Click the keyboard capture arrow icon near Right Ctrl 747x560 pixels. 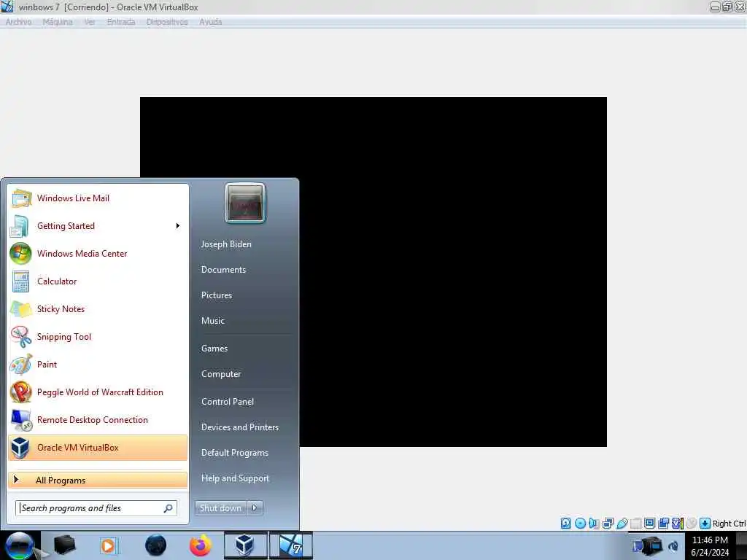[x=705, y=524]
